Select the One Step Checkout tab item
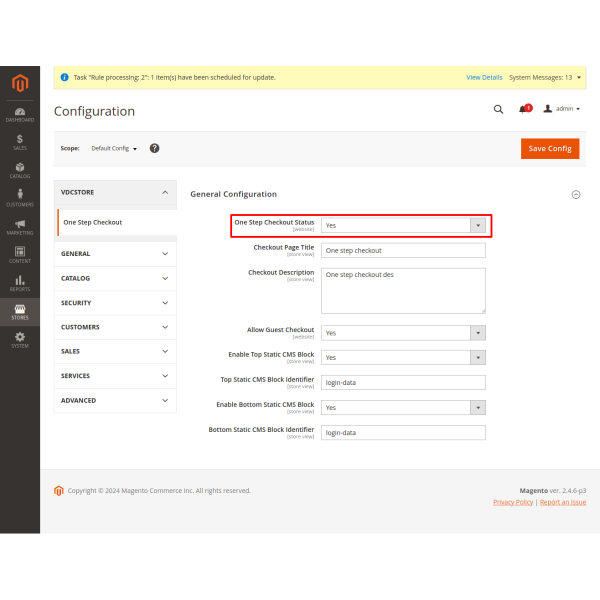This screenshot has height=600, width=600. click(93, 222)
